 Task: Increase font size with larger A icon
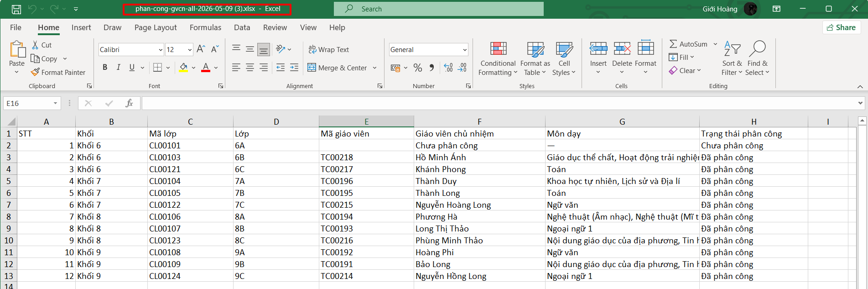(201, 49)
